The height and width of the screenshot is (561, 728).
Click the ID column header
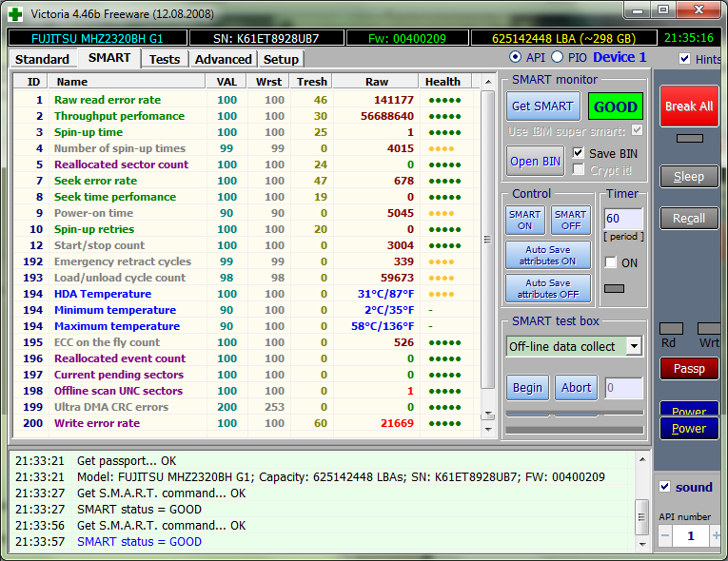tap(31, 82)
